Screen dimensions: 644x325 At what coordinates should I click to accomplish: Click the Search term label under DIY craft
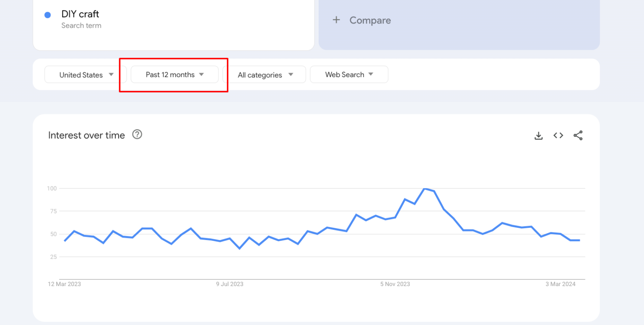(81, 26)
